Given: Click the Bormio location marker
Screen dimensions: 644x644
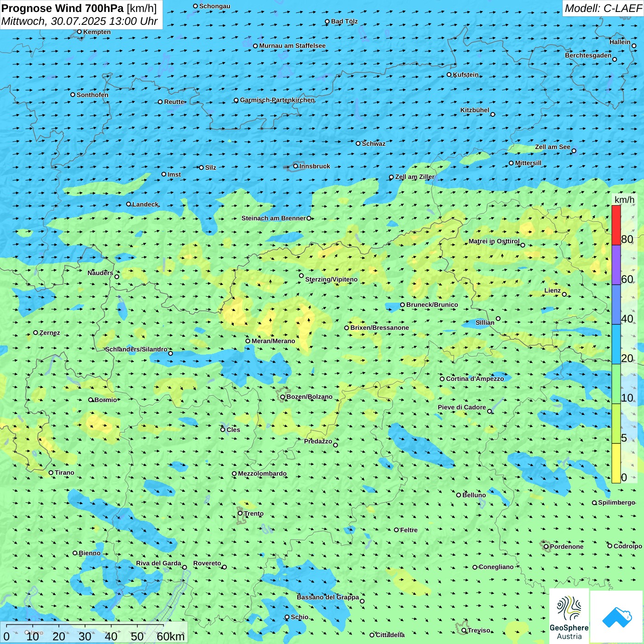Looking at the screenshot, I should pyautogui.click(x=91, y=400).
